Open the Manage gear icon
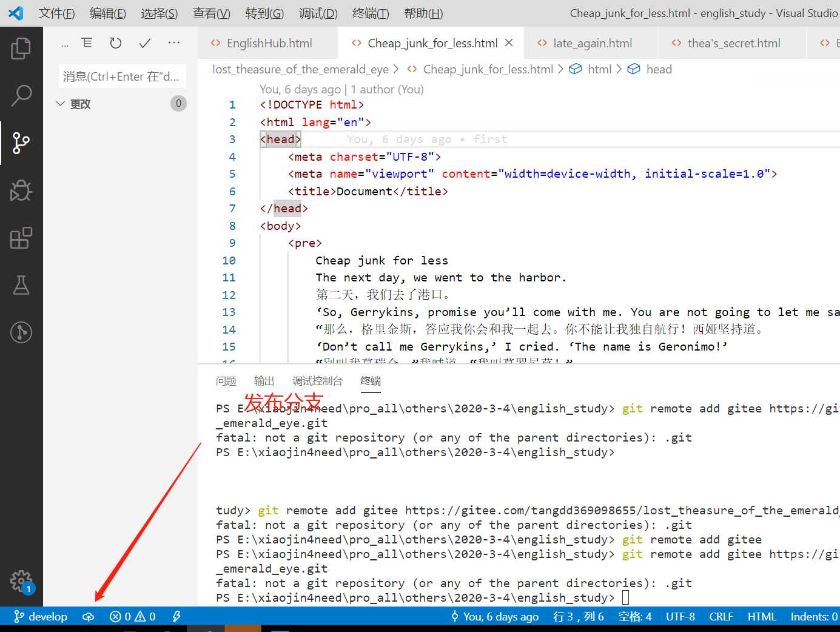Screen dimensions: 840x632 coord(21,581)
